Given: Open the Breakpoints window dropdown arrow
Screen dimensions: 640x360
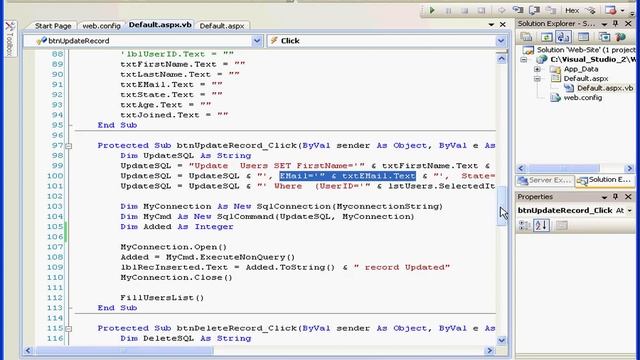Looking at the screenshot, I should click(622, 11).
